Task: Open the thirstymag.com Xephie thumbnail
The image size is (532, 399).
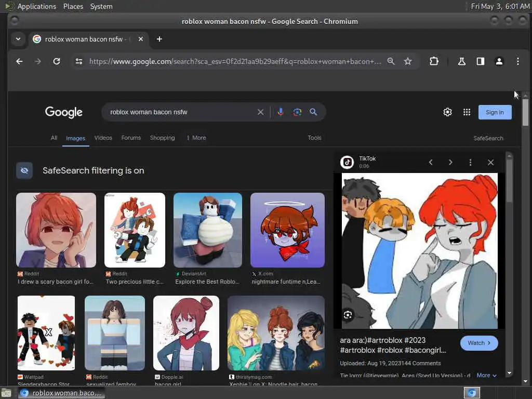Action: [276, 333]
